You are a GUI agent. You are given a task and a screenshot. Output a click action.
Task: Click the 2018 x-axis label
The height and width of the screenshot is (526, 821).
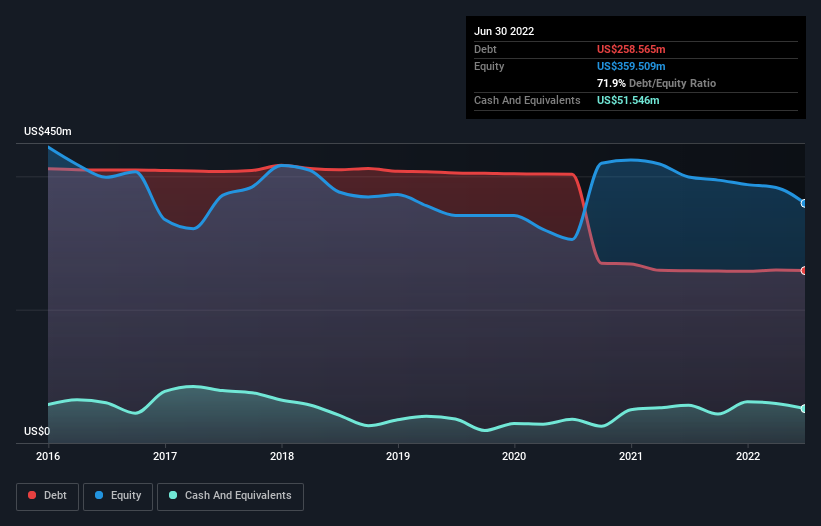click(x=282, y=456)
